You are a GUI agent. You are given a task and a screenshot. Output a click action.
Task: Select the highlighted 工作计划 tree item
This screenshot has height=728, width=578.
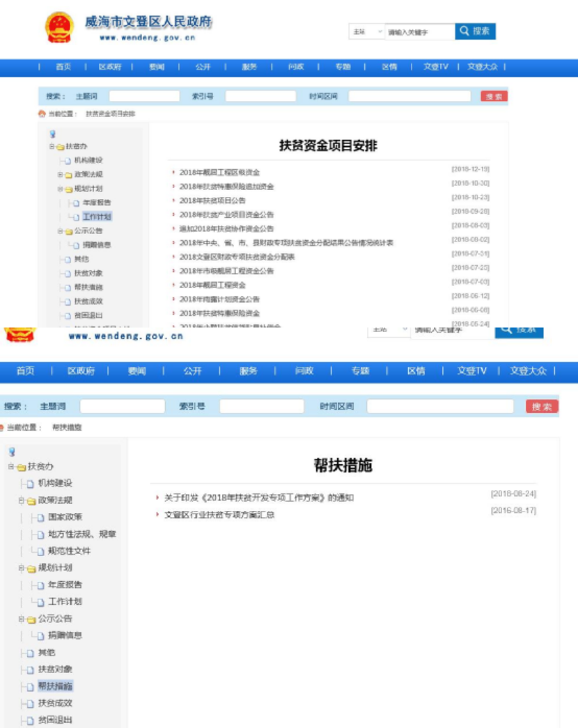[96, 217]
